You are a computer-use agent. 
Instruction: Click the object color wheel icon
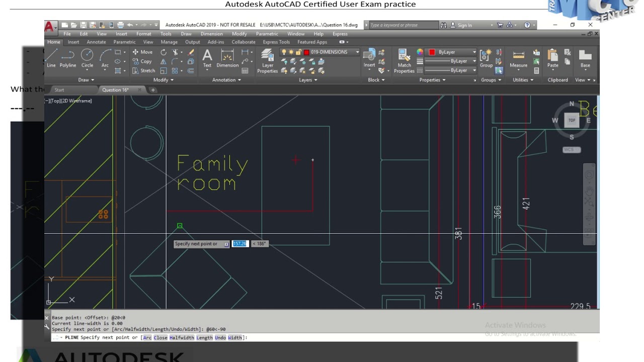coord(420,52)
